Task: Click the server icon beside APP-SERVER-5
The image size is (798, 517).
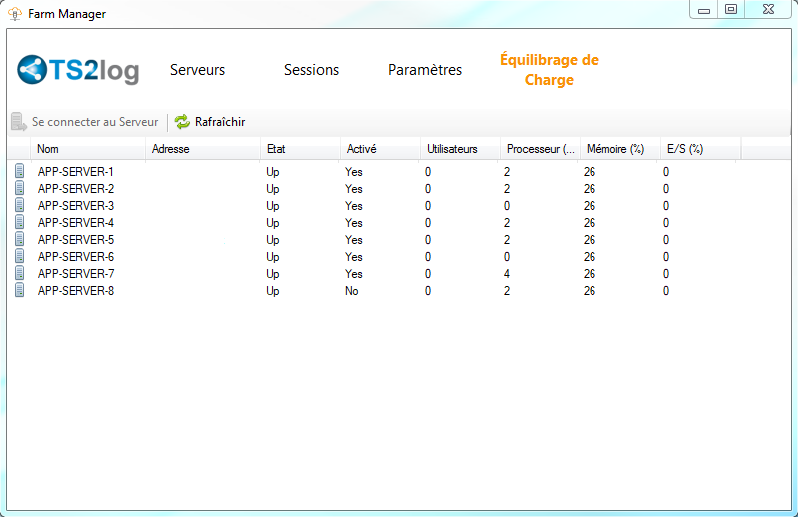Action: 19,240
